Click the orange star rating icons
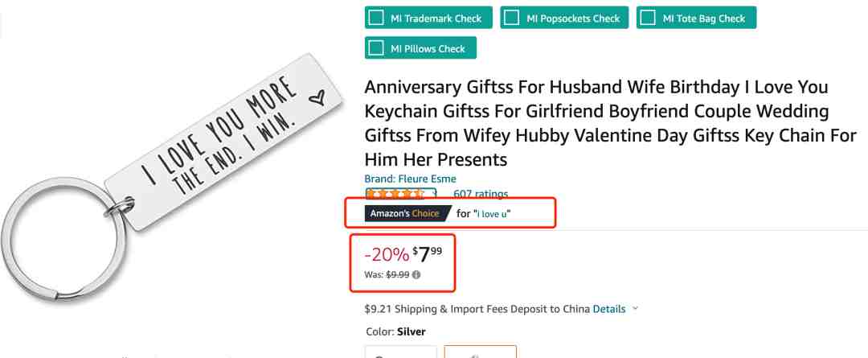868x358 pixels. (394, 194)
